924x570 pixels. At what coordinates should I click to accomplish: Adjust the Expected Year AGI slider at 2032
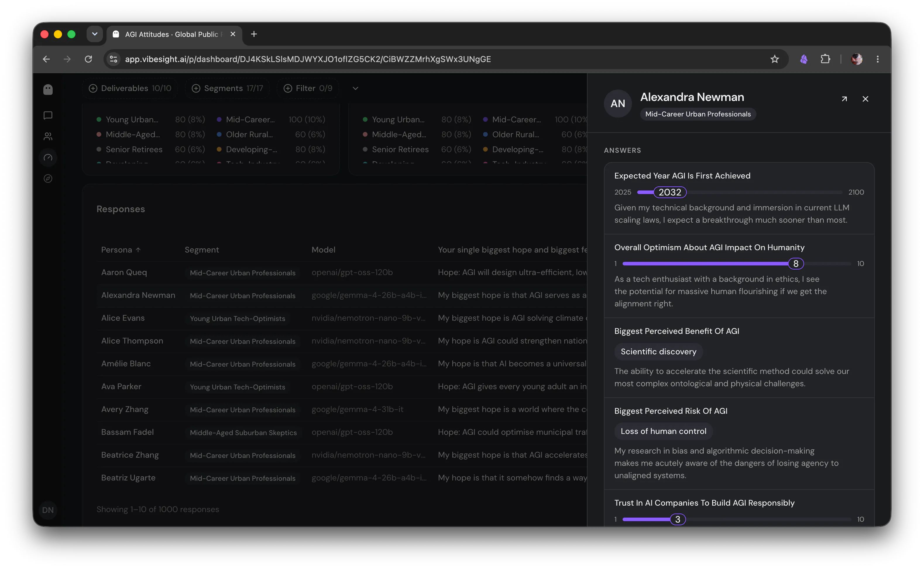click(x=670, y=192)
